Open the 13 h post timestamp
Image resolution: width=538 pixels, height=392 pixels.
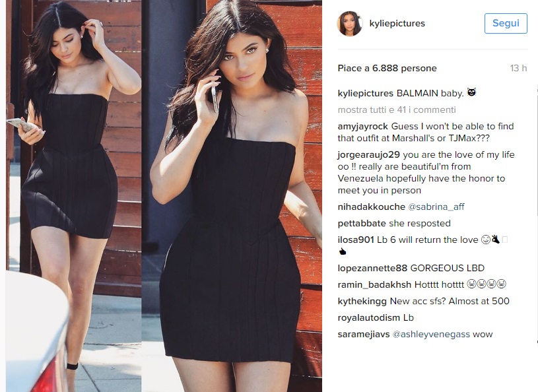518,68
